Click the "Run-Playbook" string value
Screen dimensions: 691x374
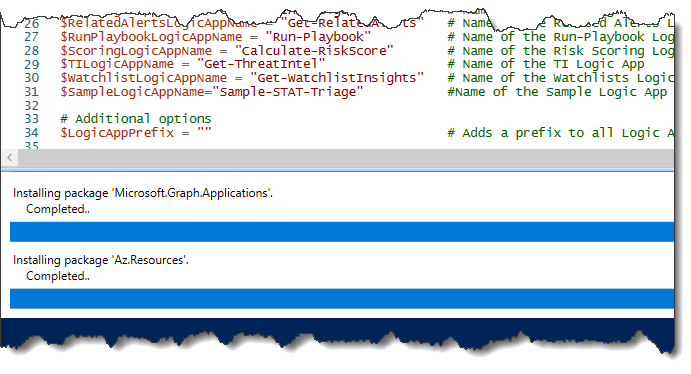pyautogui.click(x=318, y=37)
